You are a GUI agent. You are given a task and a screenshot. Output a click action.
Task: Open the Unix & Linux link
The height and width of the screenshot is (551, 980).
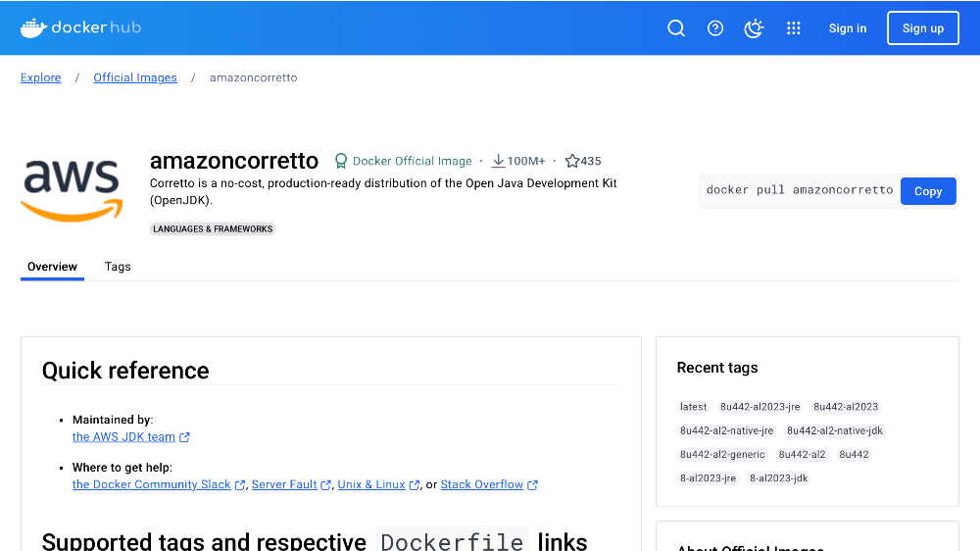pos(371,484)
